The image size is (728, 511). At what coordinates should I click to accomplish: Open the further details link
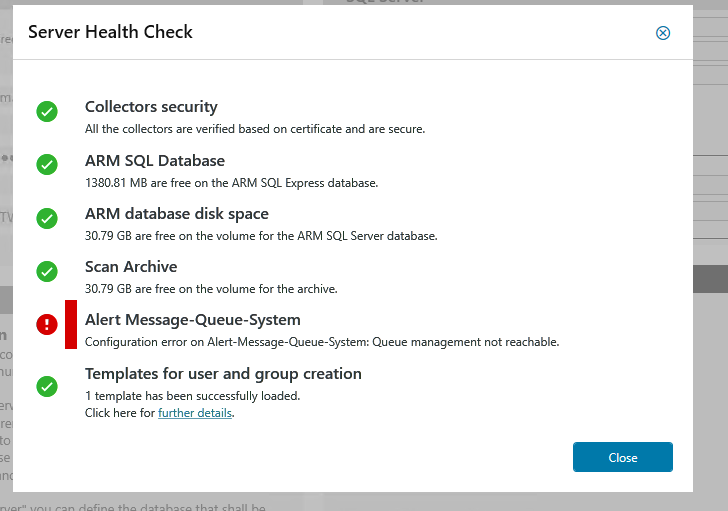click(195, 413)
